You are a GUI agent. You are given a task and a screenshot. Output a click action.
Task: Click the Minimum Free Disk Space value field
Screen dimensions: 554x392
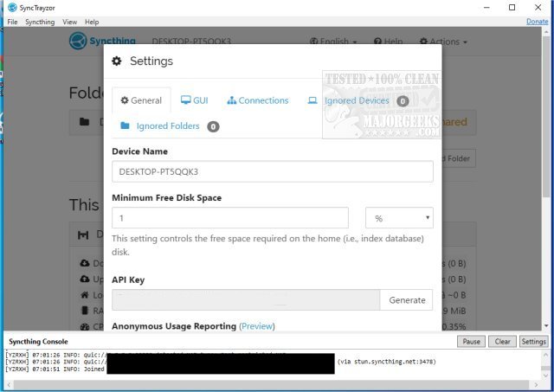[230, 218]
